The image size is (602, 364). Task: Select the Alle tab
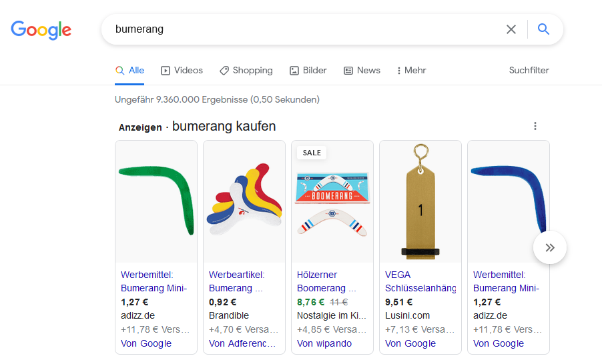coord(129,70)
